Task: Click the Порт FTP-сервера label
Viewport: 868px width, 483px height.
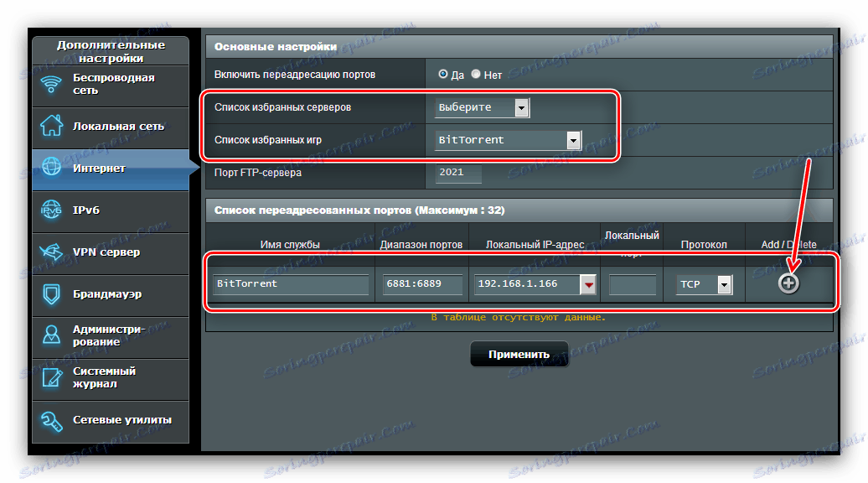Action: click(258, 172)
